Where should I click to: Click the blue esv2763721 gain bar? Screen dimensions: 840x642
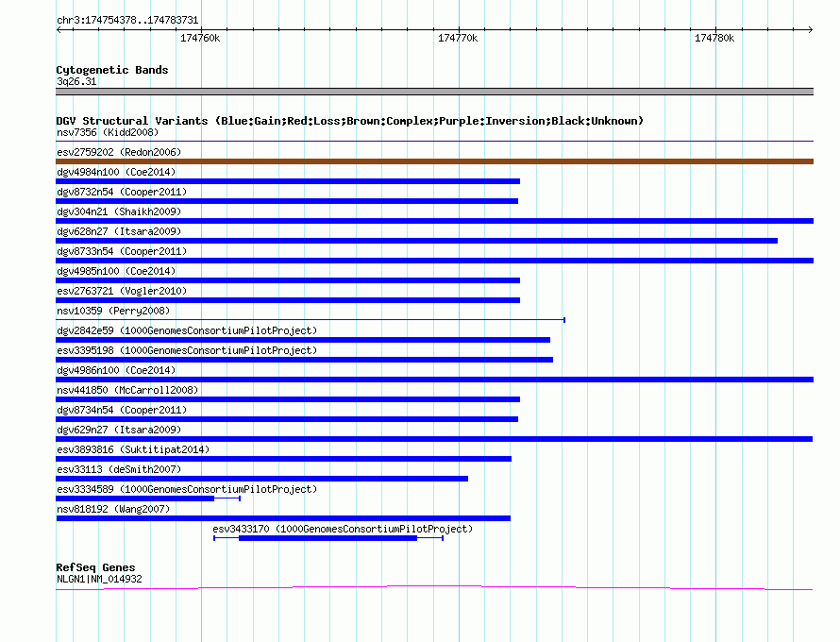(288, 300)
